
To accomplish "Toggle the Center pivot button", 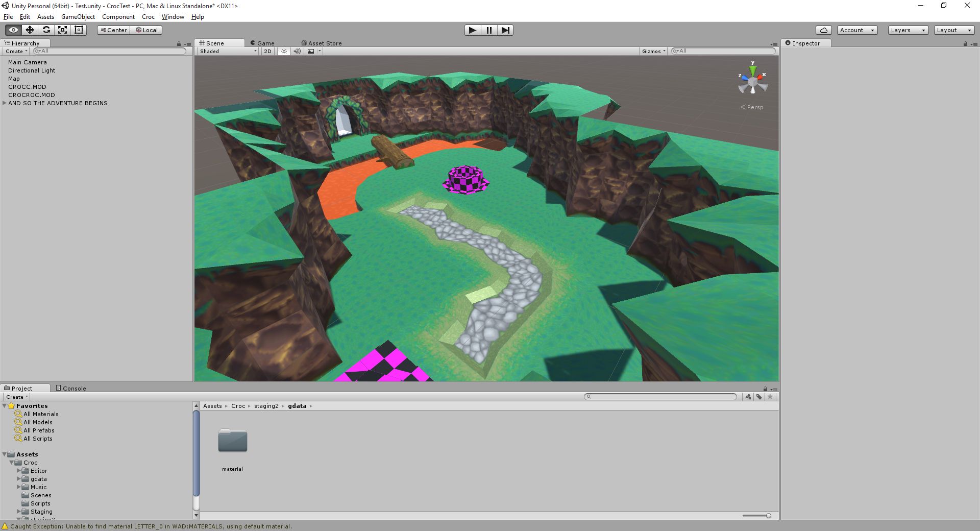I will tap(114, 30).
